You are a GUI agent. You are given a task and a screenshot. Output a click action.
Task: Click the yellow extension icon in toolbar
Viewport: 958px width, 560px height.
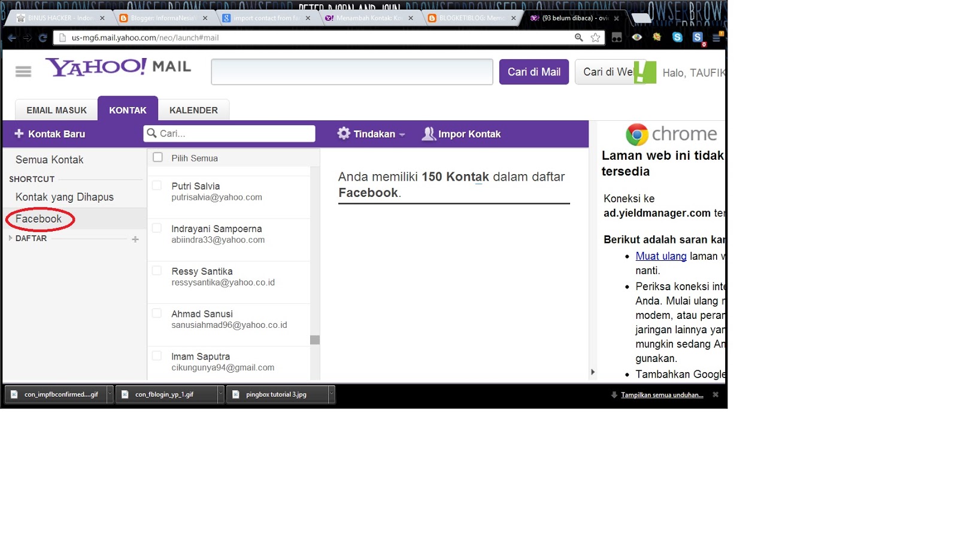(657, 37)
